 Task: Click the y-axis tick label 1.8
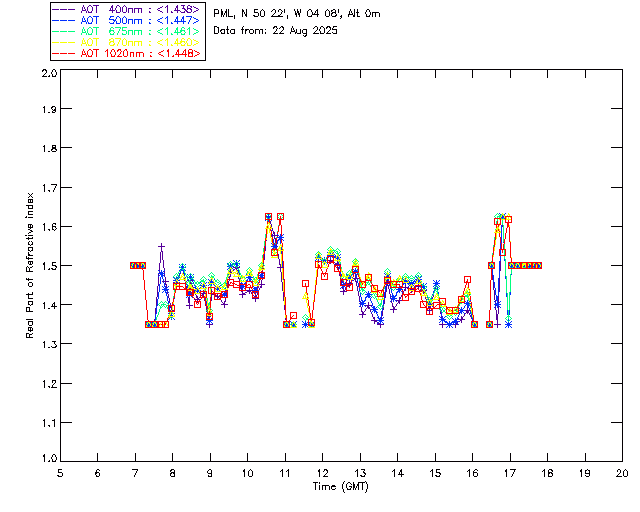(x=49, y=148)
